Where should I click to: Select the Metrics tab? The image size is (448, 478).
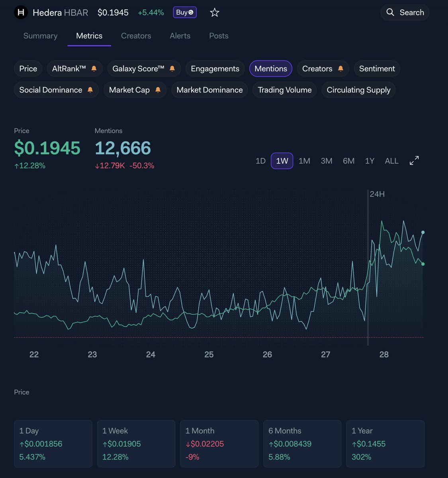[89, 36]
